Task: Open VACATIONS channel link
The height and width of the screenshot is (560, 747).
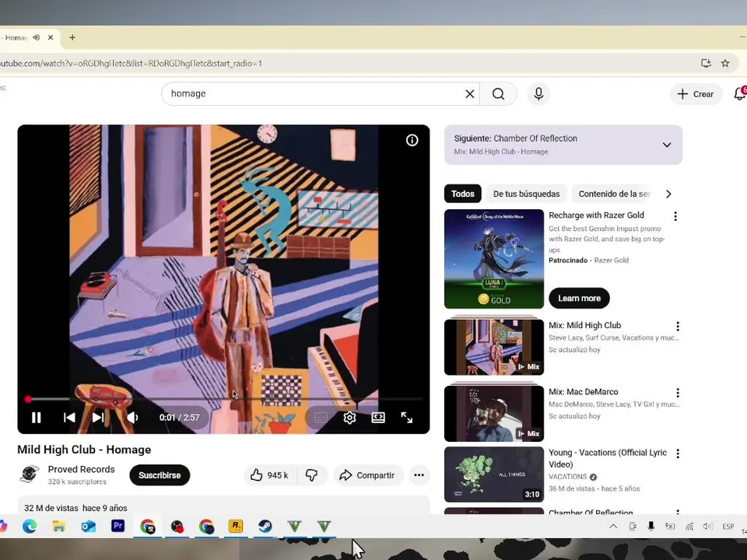Action: coord(568,477)
